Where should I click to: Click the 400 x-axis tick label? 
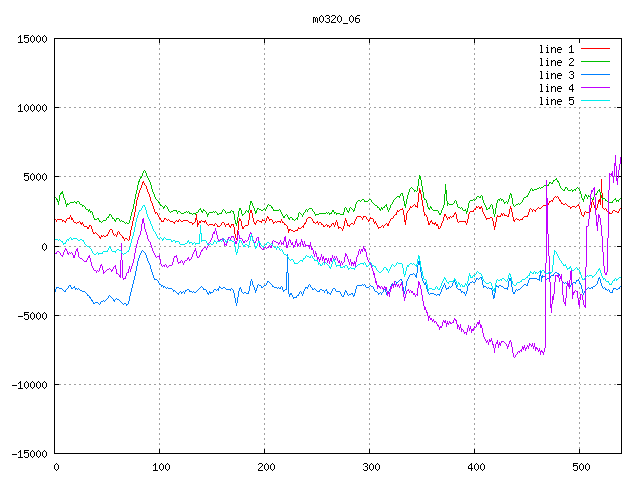475,467
